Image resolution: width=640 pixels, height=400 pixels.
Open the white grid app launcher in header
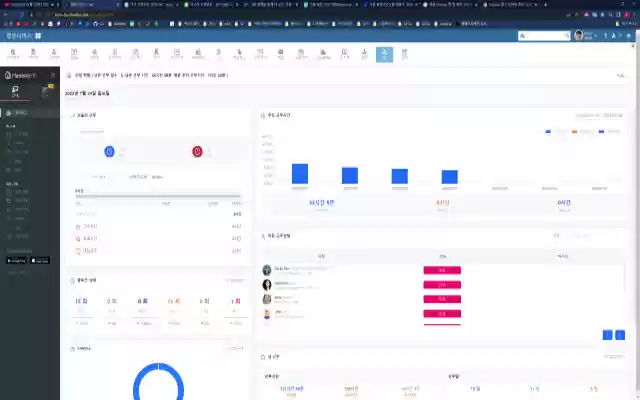(38, 36)
